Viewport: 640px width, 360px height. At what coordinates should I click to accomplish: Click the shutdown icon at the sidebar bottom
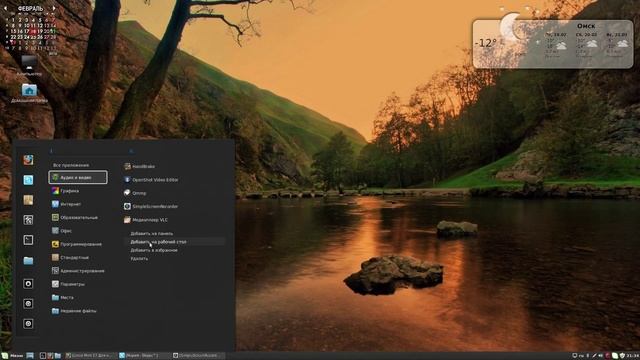click(x=28, y=324)
